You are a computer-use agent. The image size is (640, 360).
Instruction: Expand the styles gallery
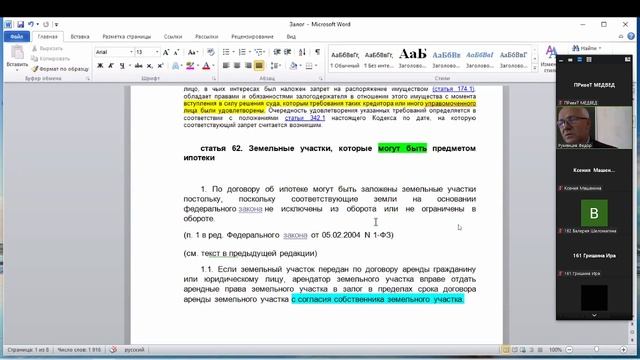tap(535, 69)
